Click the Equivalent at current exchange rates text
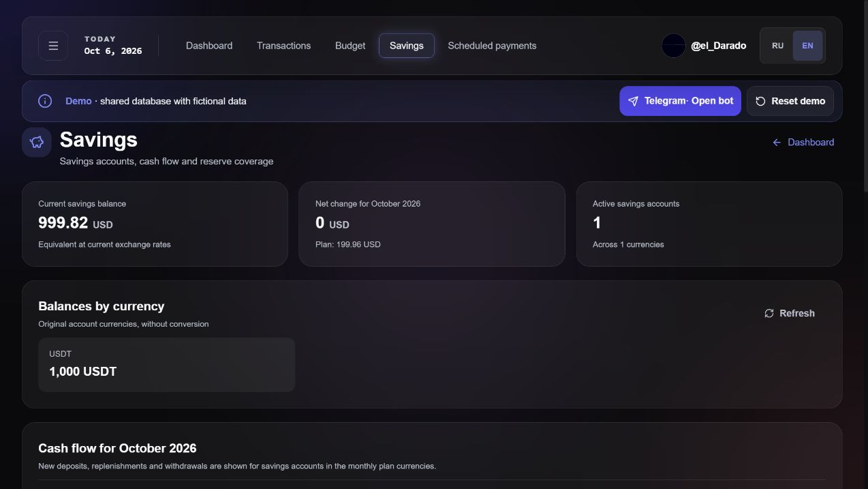This screenshot has height=489, width=868. tap(104, 244)
